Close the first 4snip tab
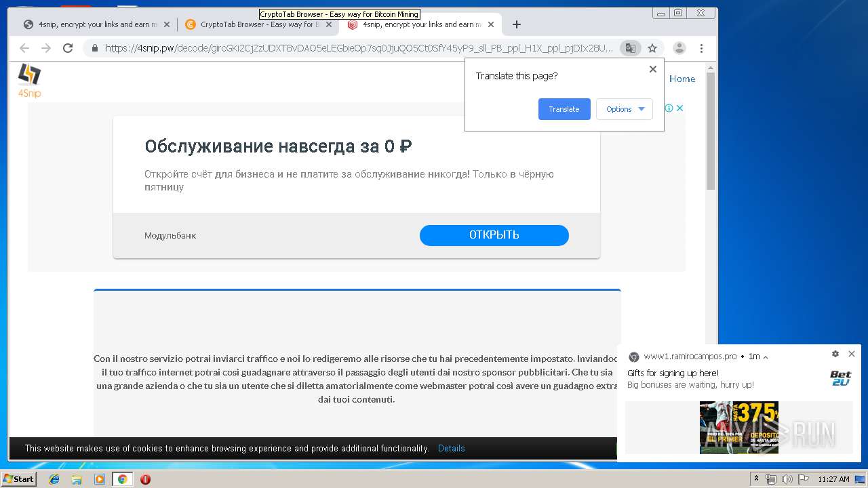This screenshot has height=488, width=868. [x=166, y=24]
